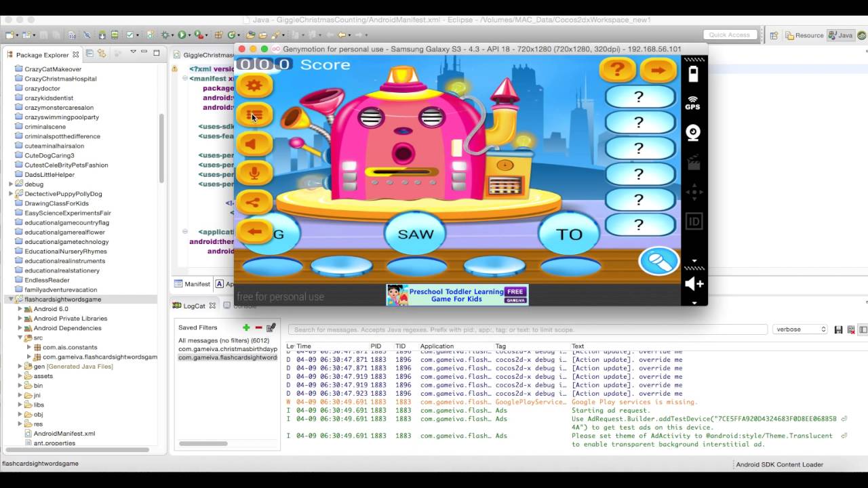Tap the orange share button in game
Screen dimensions: 868x488
click(x=254, y=202)
